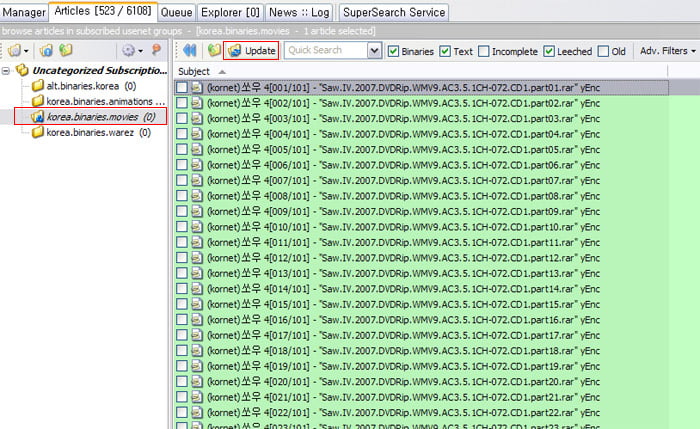Image resolution: width=700 pixels, height=429 pixels.
Task: Click the korea.binaries.warez folder icon
Action: [x=38, y=132]
